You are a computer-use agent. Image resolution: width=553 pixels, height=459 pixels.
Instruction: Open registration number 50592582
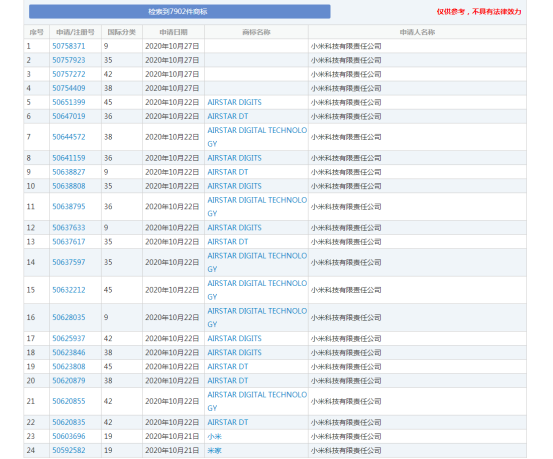(69, 451)
